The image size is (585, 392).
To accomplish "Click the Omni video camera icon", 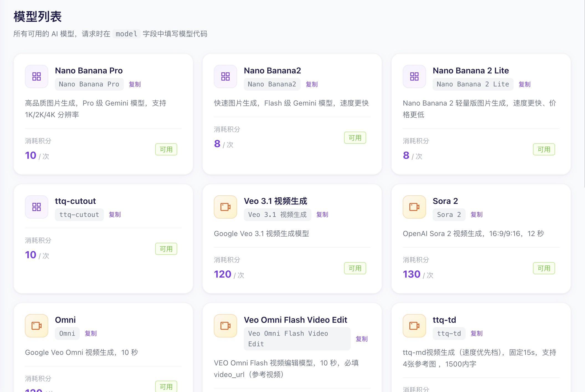I will tap(37, 326).
